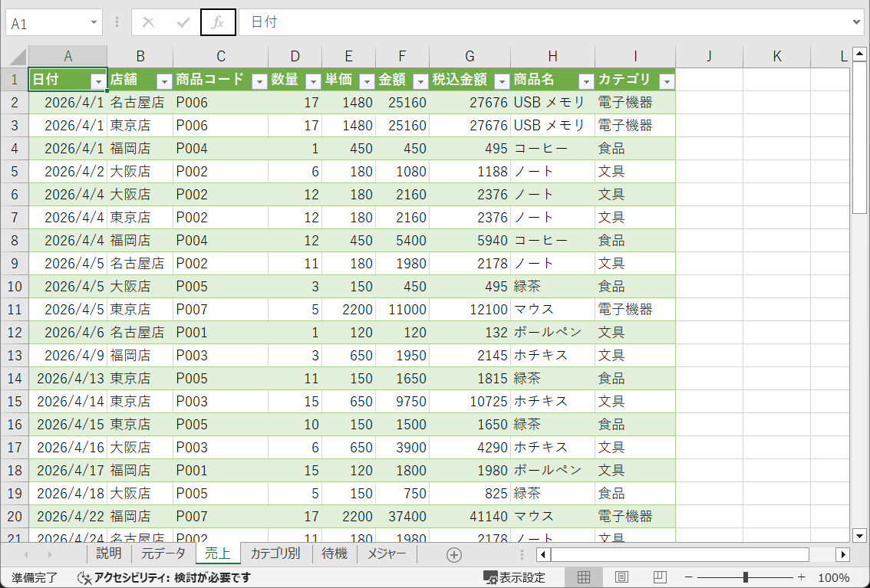This screenshot has width=870, height=588.
Task: Open the 金額 column filter dropdown
Action: click(x=420, y=82)
